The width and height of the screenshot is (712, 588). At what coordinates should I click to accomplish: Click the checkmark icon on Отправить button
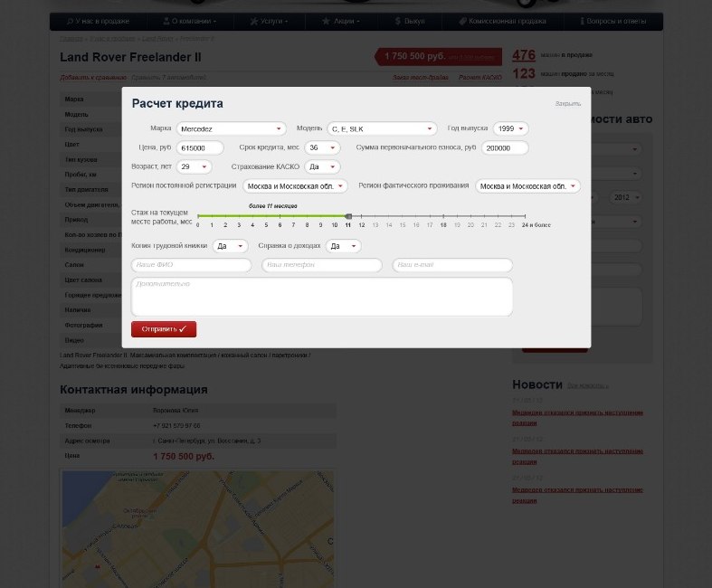point(183,329)
